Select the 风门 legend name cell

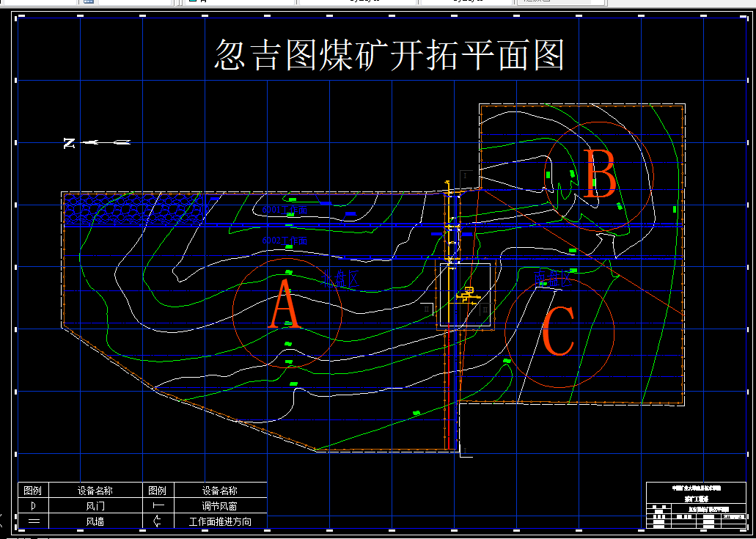click(95, 506)
